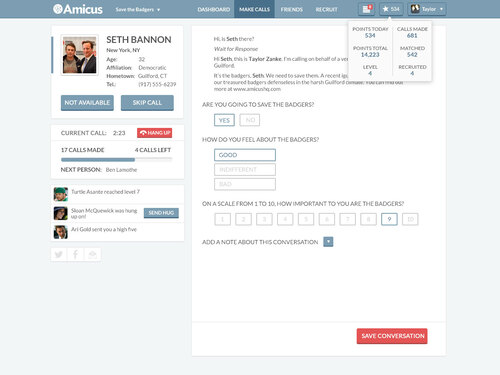The height and width of the screenshot is (375, 500).
Task: Click the star points button showing 534
Action: coord(391,9)
